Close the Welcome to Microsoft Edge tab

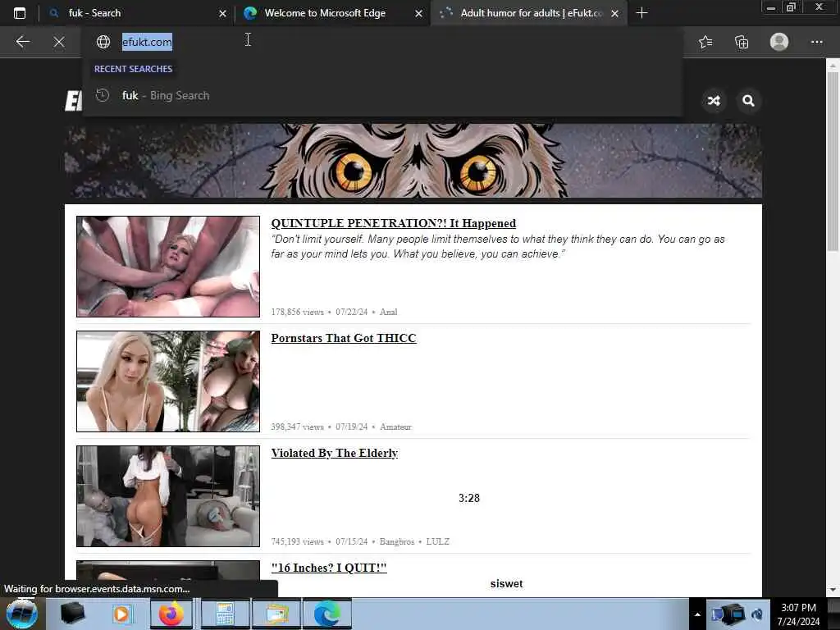418,13
